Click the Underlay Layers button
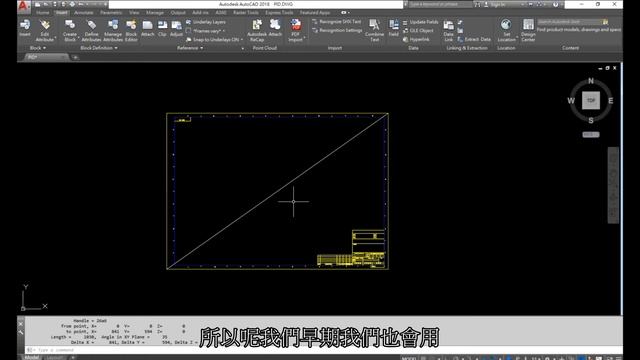The image size is (640, 360). 206,22
